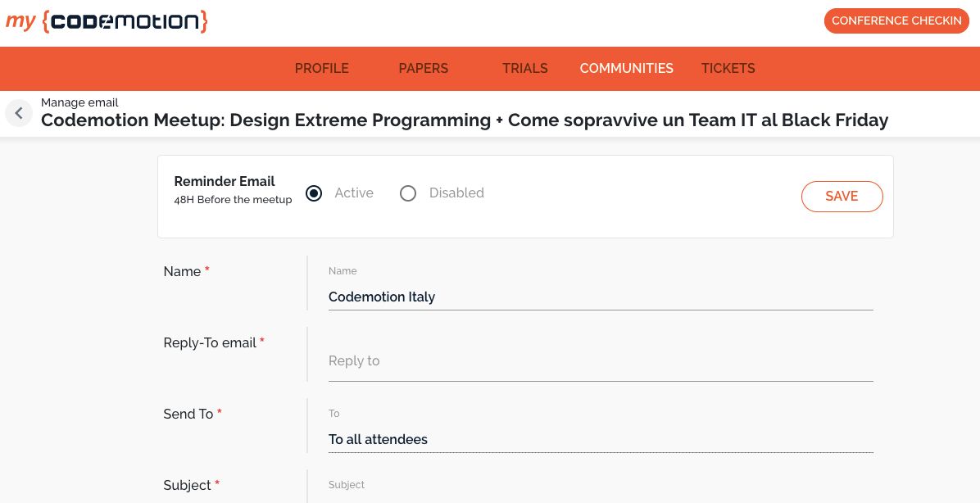
Task: Click the Reminder Email label
Action: [225, 181]
